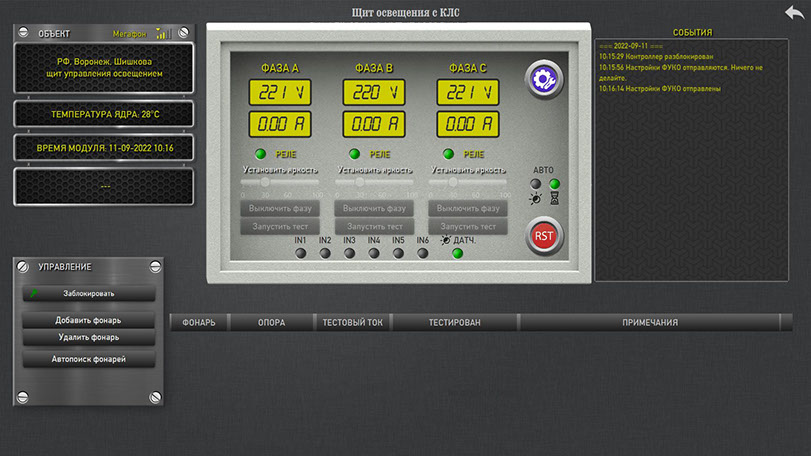The image size is (811, 456).
Task: Click the Автопоиск фонарей button
Action: (89, 359)
